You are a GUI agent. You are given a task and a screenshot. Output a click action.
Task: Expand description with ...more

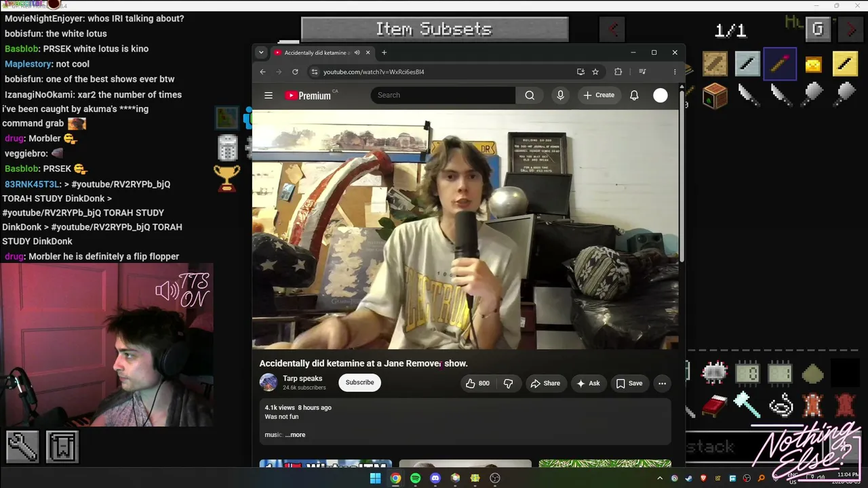pyautogui.click(x=295, y=434)
